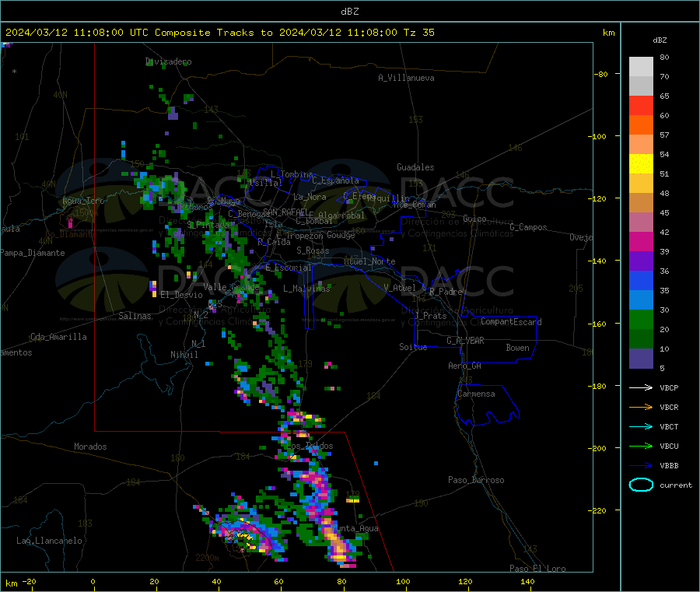This screenshot has height=592, width=700.
Task: Click the Divisadero place label
Action: tap(169, 61)
